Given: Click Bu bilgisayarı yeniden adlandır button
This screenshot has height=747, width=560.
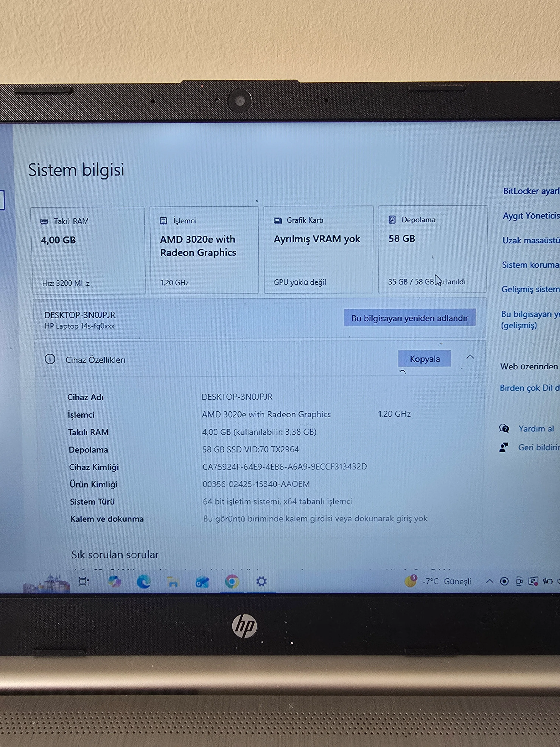Looking at the screenshot, I should coord(409,318).
